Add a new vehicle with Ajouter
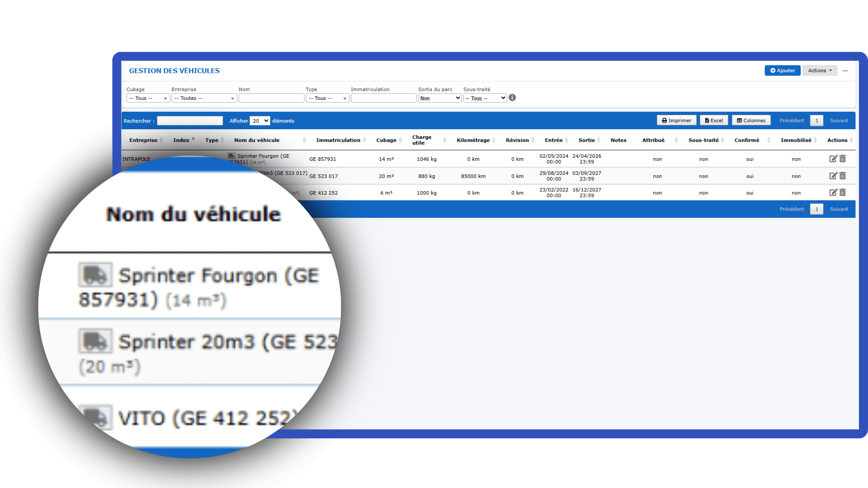This screenshot has width=868, height=488. point(782,70)
